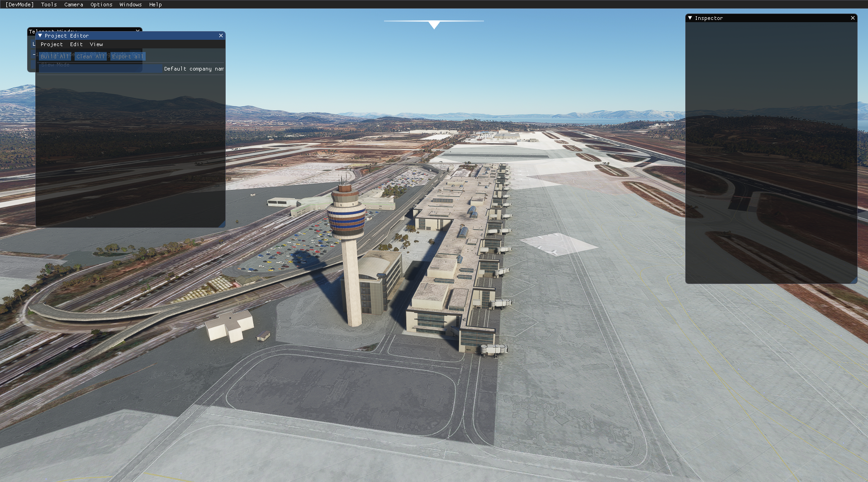
Task: Click the Export all button
Action: tap(128, 57)
